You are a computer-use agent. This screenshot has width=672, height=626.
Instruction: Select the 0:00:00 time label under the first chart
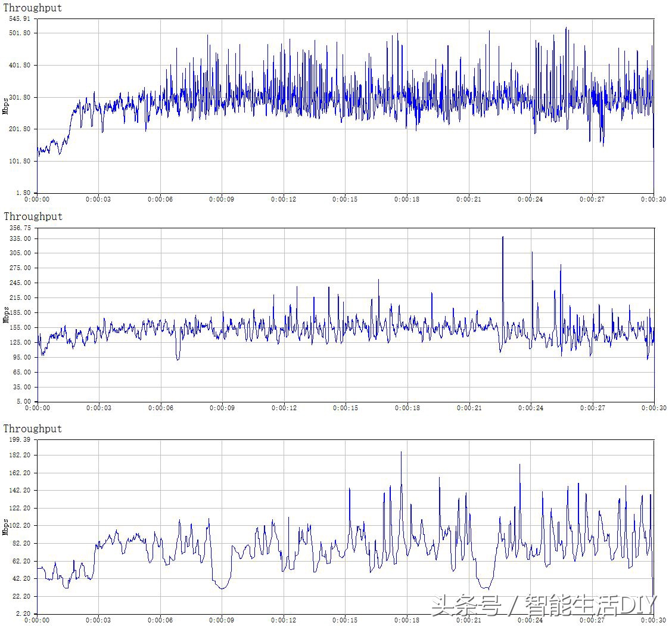[x=37, y=199]
